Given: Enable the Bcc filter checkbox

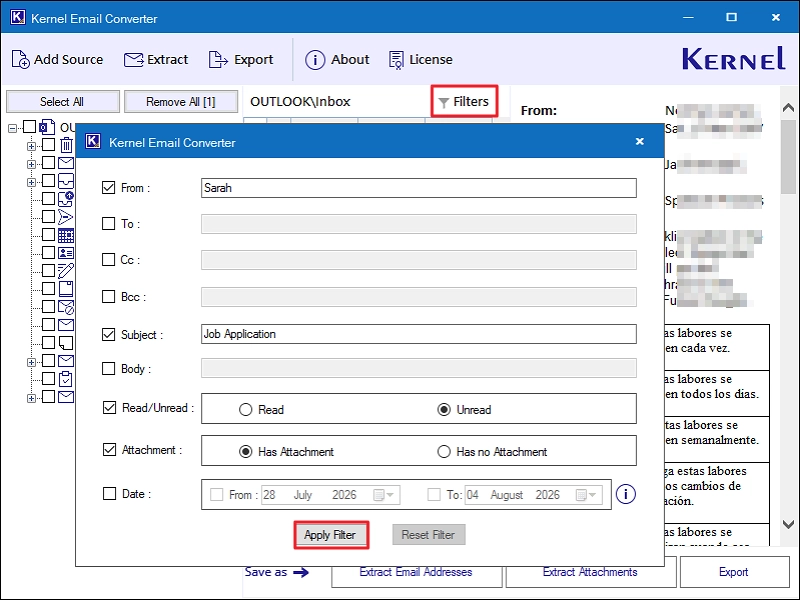Looking at the screenshot, I should (x=108, y=296).
